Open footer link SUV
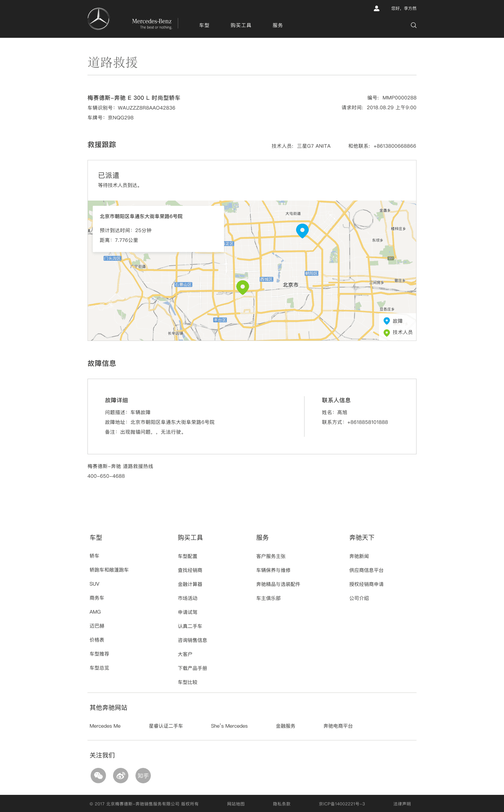The image size is (504, 812). [94, 584]
